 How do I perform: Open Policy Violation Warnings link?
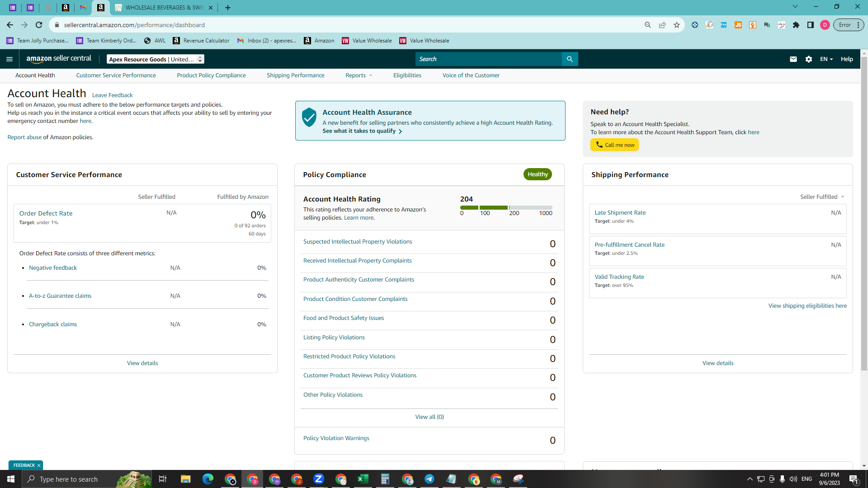(336, 438)
